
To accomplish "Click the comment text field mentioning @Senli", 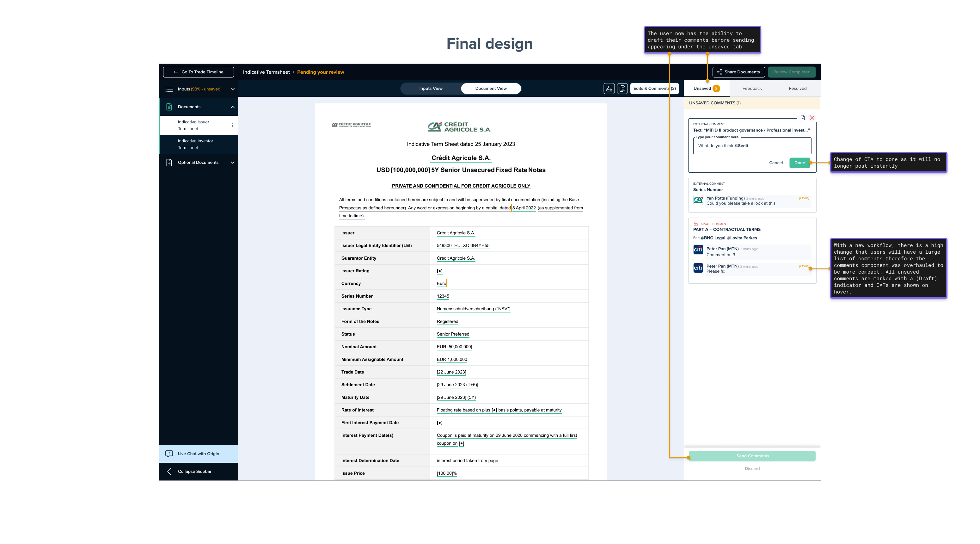I will tap(752, 146).
